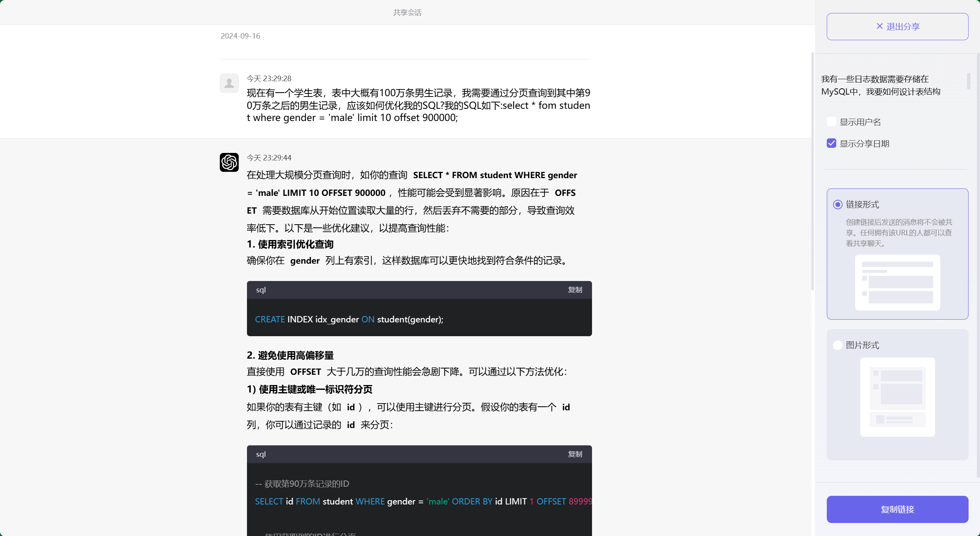Expand the second sql code block header

[x=419, y=454]
